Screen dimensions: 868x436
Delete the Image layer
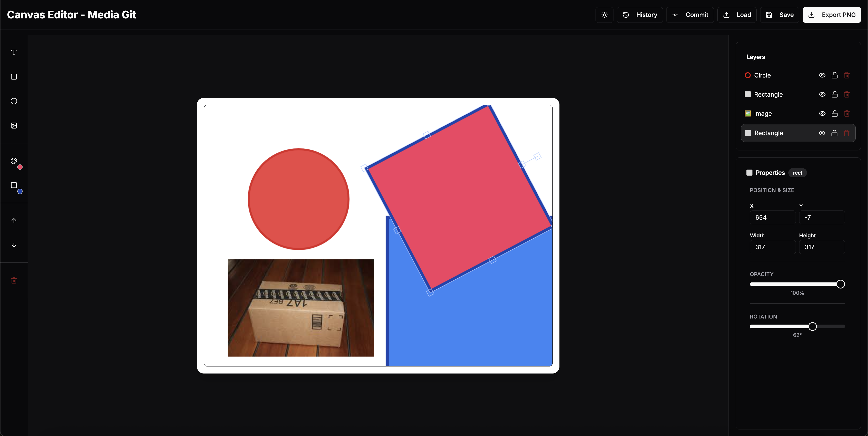coord(847,114)
